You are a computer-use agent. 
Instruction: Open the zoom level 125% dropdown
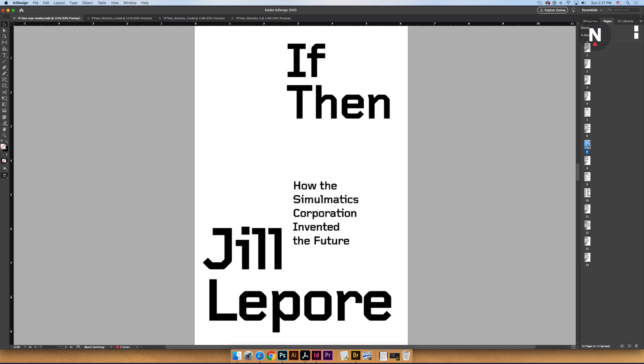[25, 347]
